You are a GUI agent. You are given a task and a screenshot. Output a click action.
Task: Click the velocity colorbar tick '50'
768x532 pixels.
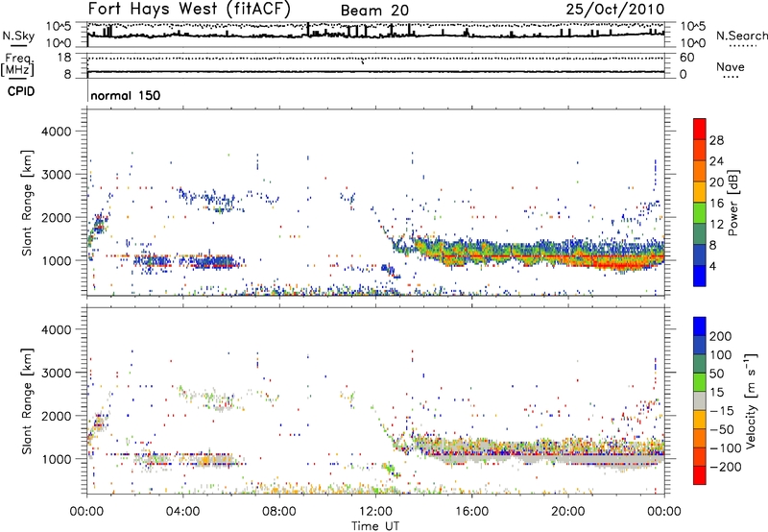716,374
